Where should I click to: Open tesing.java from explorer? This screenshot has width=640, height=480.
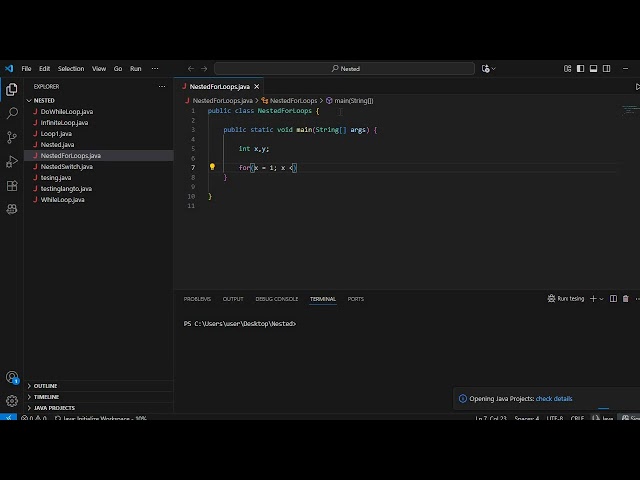[x=98, y=178]
